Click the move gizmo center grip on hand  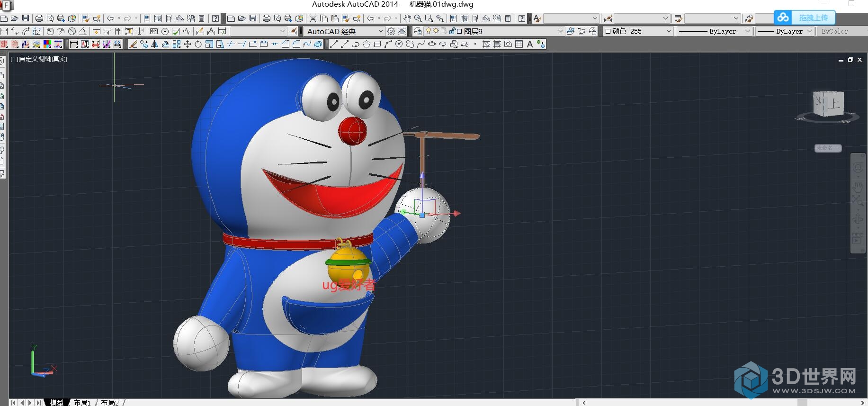pyautogui.click(x=422, y=215)
